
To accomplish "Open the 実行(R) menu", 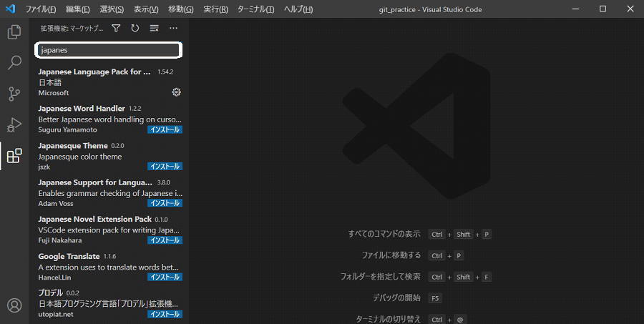I will pos(215,9).
